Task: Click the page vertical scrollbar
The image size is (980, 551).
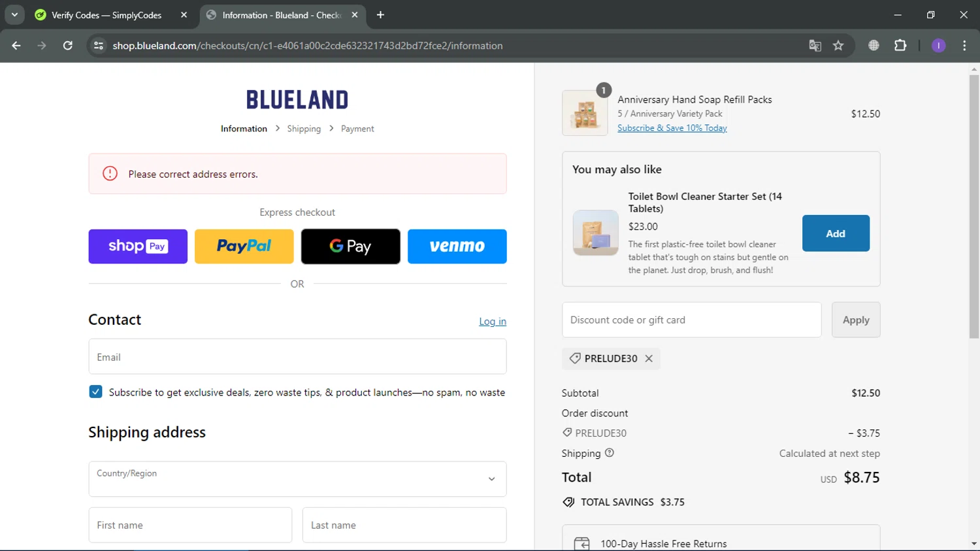Action: [974, 207]
